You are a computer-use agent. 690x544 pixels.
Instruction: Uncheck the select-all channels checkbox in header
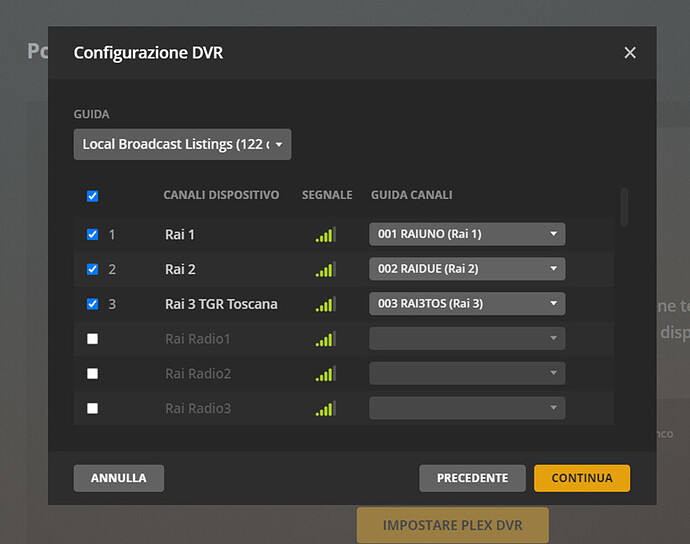click(x=92, y=196)
